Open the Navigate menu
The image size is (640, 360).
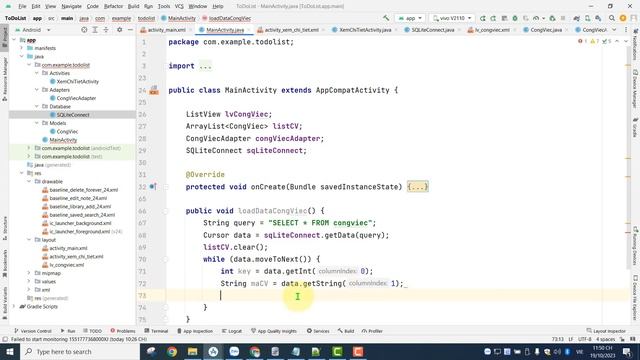[71, 7]
